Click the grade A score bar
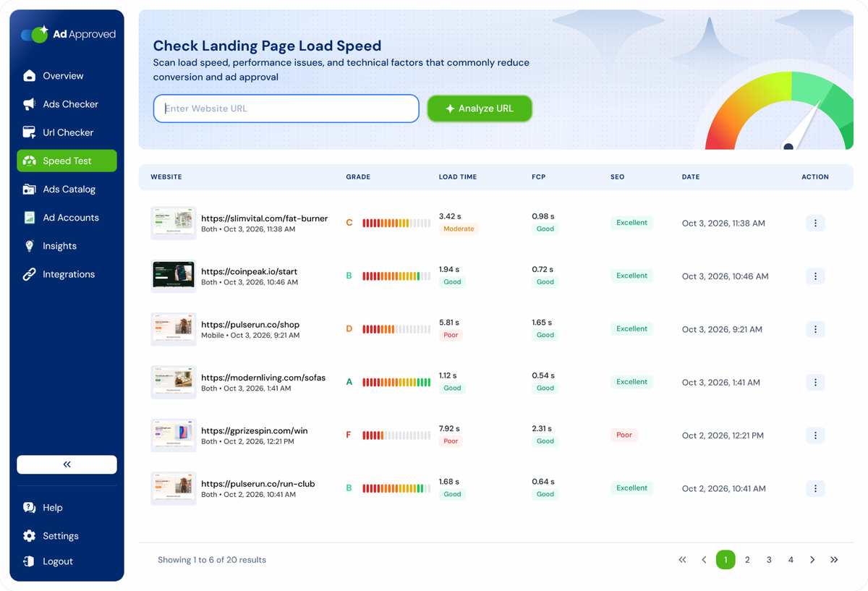The width and height of the screenshot is (868, 591). pos(396,383)
